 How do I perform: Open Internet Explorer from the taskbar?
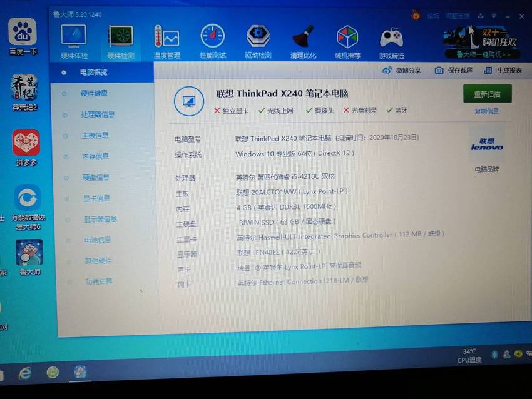coord(25,373)
